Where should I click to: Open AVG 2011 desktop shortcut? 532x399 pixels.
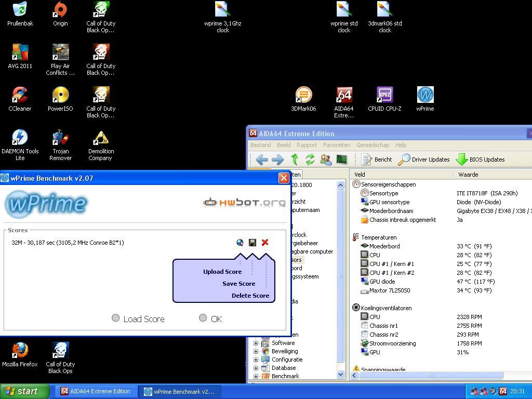(20, 56)
